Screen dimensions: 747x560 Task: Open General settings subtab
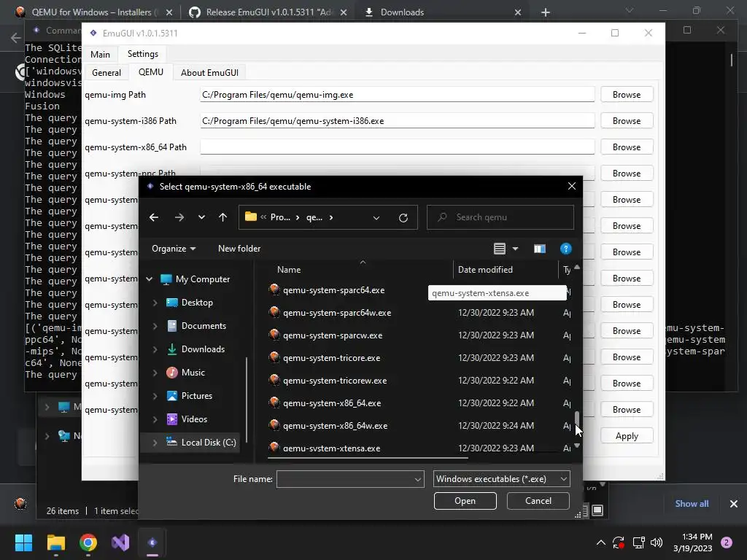point(107,72)
